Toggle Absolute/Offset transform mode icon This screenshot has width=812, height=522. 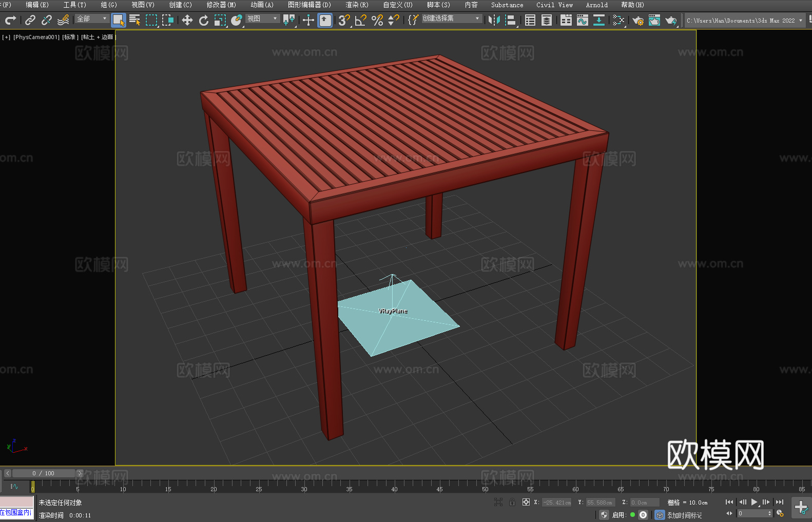tap(526, 502)
